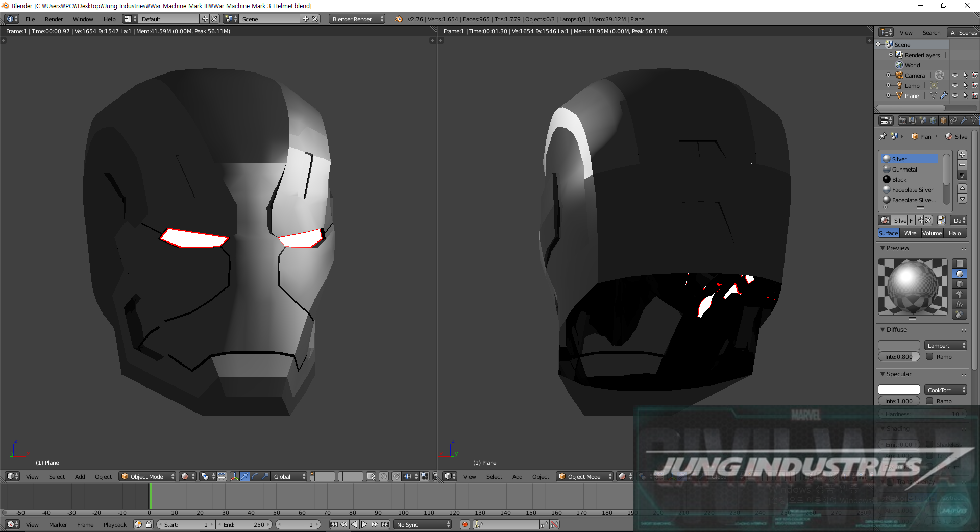Click the Playback menu in timeline
Screen dimensions: 980x532
[x=115, y=524]
